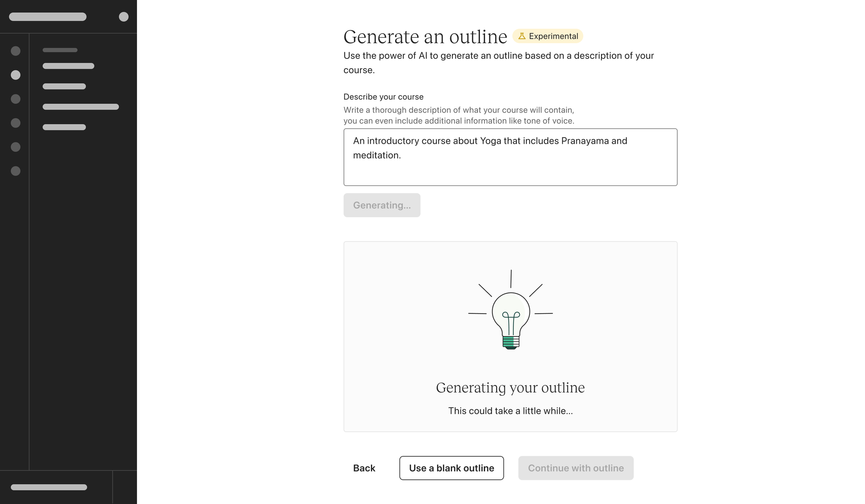Click the Experimental badge label
The image size is (865, 504).
click(553, 36)
